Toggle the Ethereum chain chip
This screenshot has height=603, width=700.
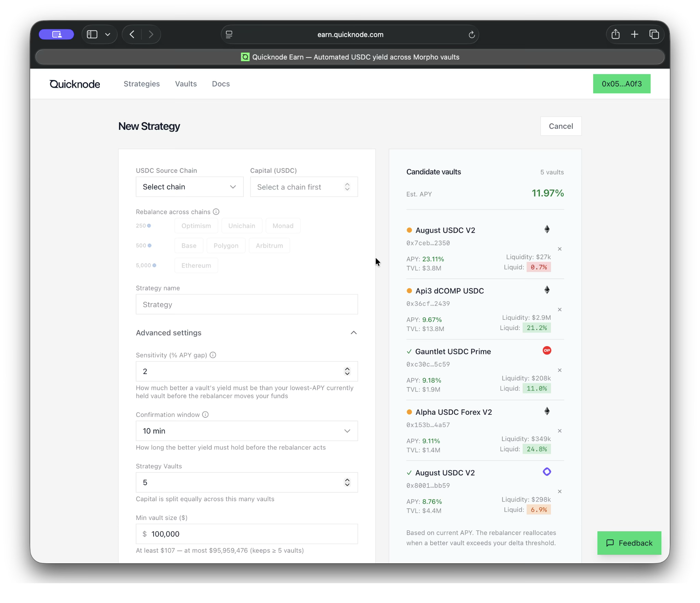196,265
